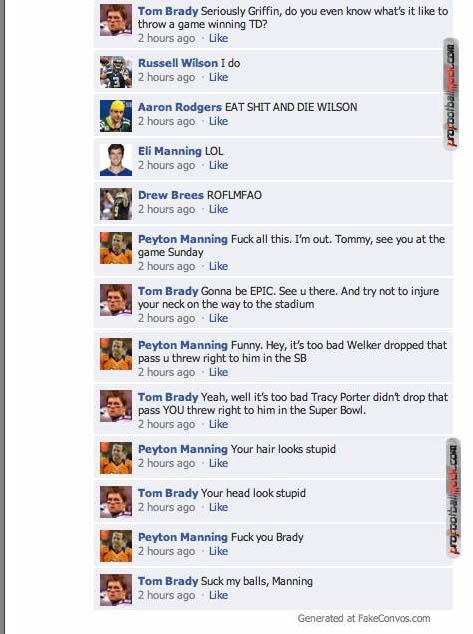The image size is (473, 634).
Task: Click the Drew Brees name link
Action: 171,195
